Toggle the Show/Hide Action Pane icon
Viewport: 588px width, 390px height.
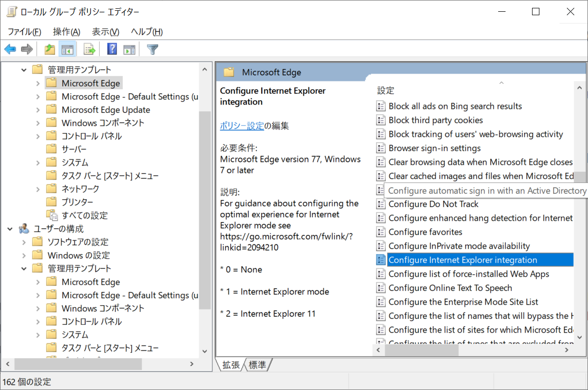click(130, 49)
